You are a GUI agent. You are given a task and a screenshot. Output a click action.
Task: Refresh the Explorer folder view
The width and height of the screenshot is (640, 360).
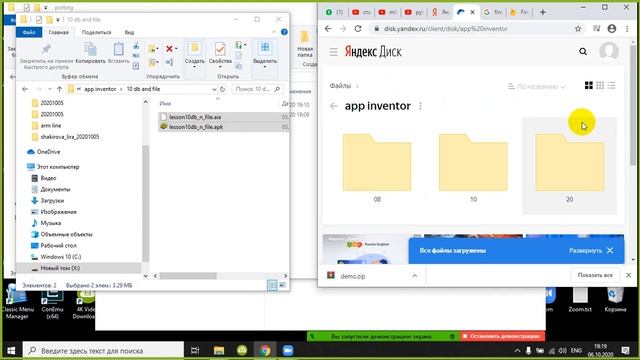click(222, 89)
